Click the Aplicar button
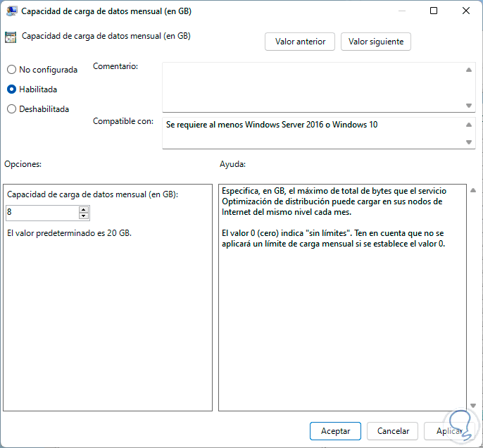Viewport: 483px width, 448px height. click(x=449, y=431)
